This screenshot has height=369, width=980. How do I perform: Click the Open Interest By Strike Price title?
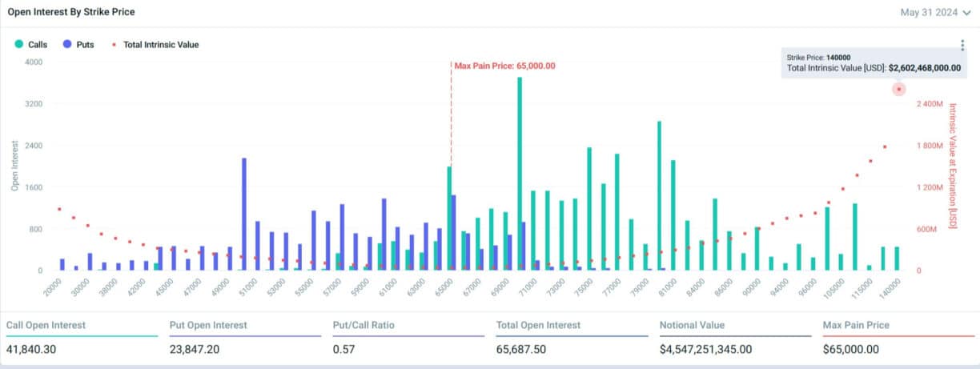tap(71, 13)
